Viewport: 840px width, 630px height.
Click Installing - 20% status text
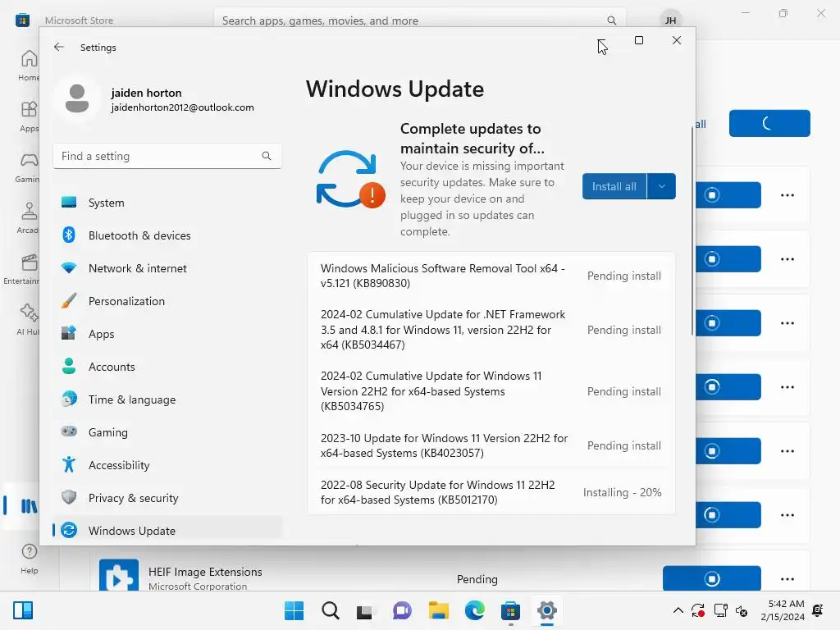(x=622, y=492)
